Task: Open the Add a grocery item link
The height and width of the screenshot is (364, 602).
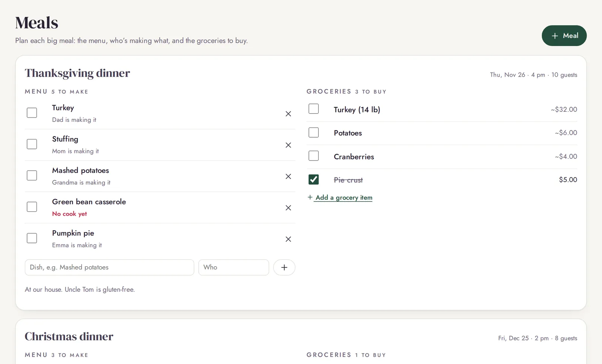Action: click(340, 197)
